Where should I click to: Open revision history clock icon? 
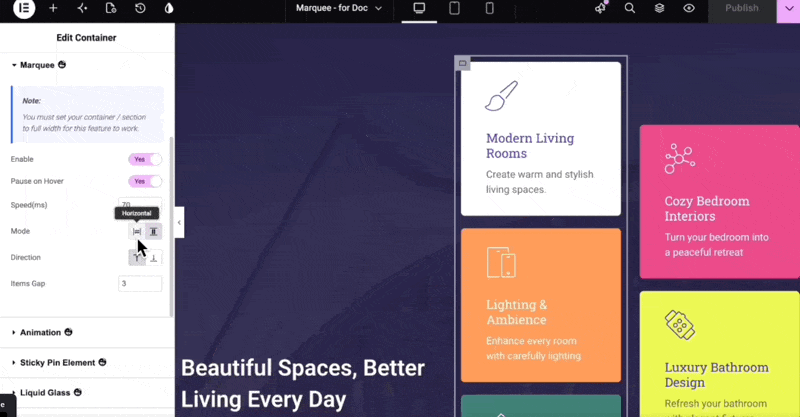[x=140, y=8]
